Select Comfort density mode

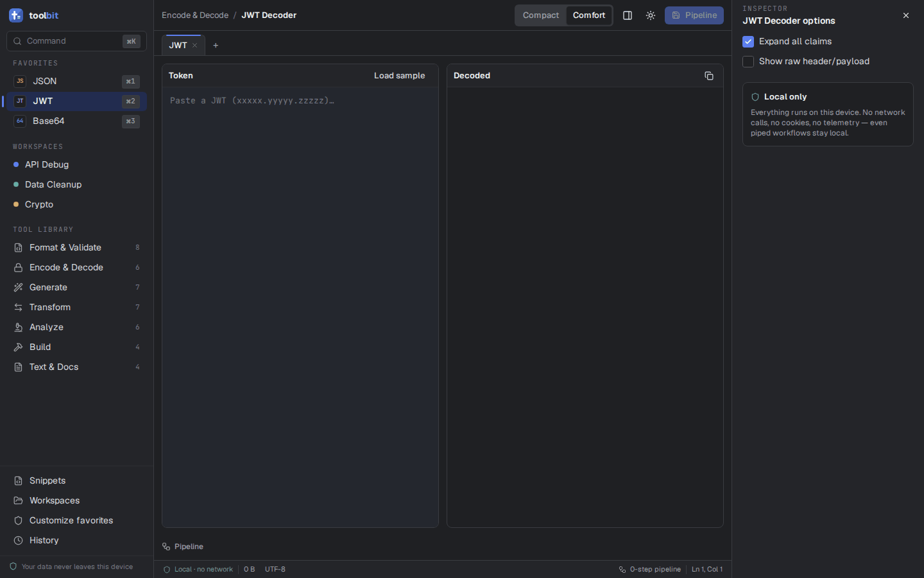coord(589,15)
